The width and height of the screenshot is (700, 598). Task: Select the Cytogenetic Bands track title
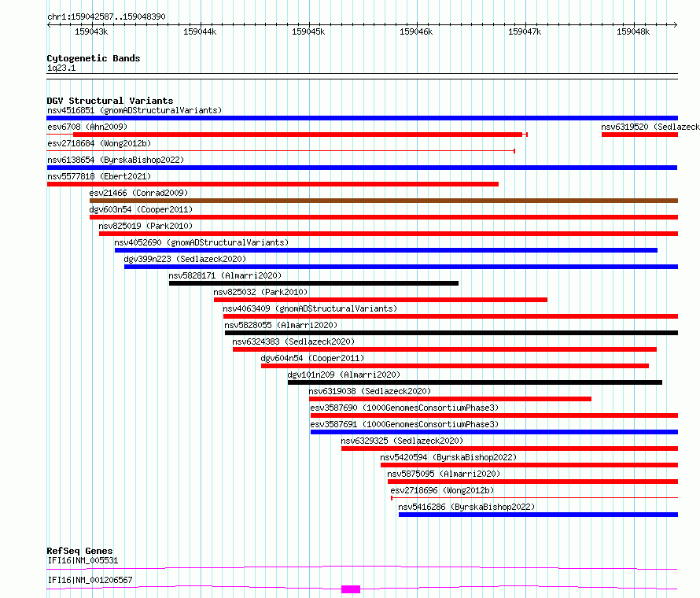tap(94, 58)
